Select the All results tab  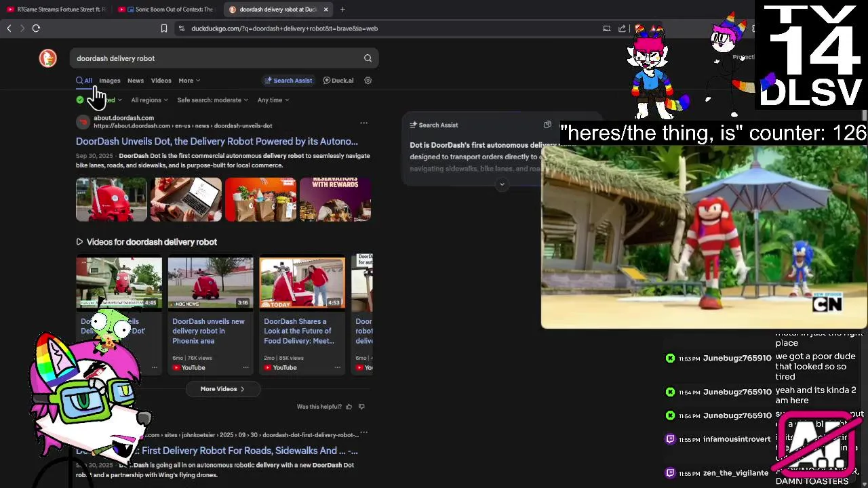[x=84, y=81]
